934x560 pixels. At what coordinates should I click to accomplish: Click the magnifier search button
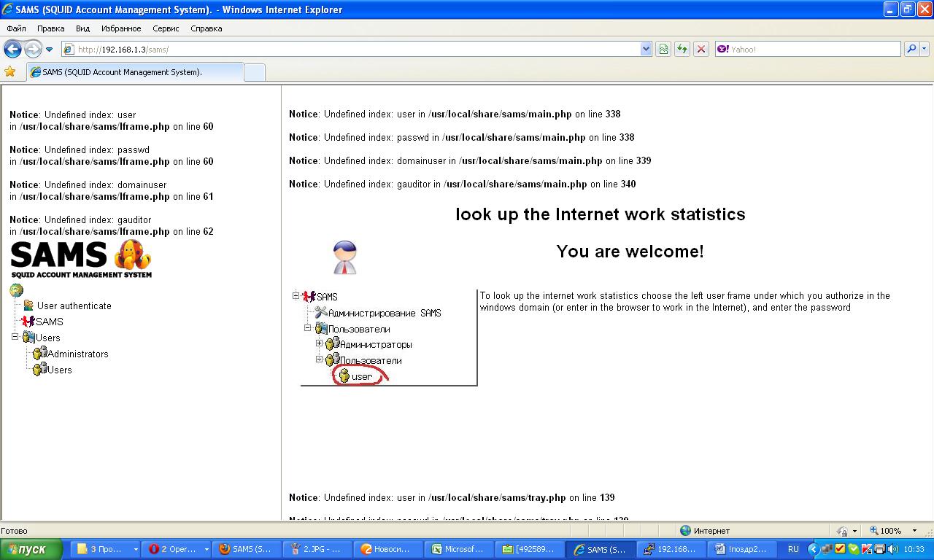[911, 49]
